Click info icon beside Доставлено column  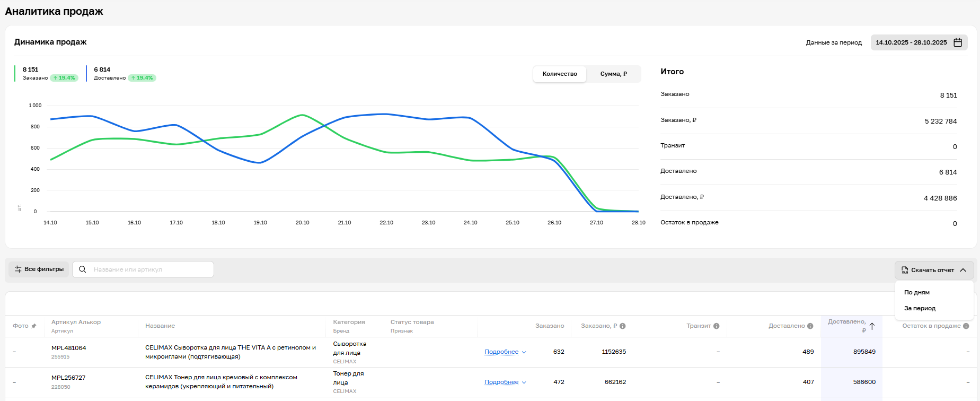(x=810, y=326)
